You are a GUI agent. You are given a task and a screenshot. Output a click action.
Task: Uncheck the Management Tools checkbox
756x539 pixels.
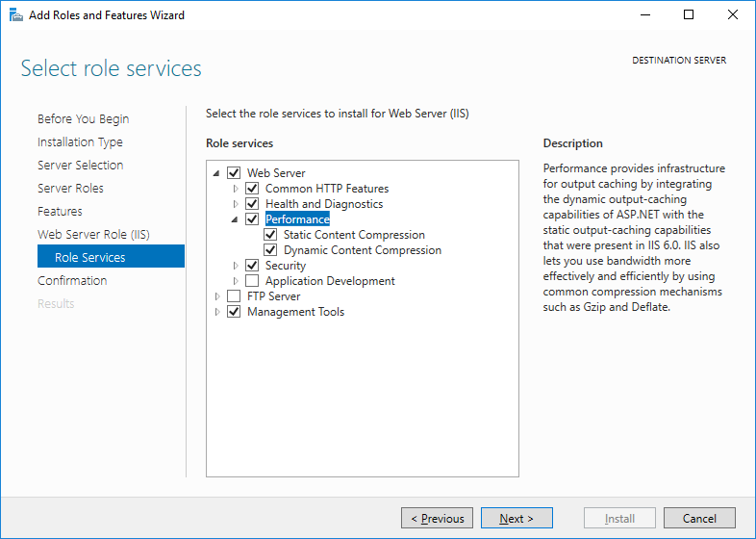[x=234, y=312]
